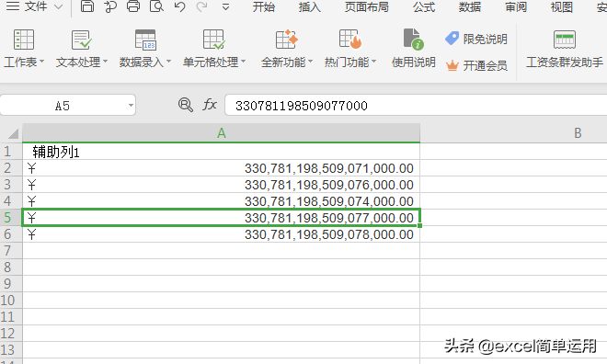Click the fx insert function icon
This screenshot has width=607, height=364.
210,105
